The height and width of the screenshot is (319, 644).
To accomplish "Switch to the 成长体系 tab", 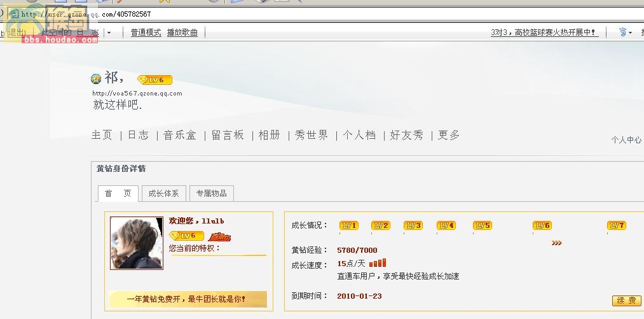I will click(x=164, y=194).
